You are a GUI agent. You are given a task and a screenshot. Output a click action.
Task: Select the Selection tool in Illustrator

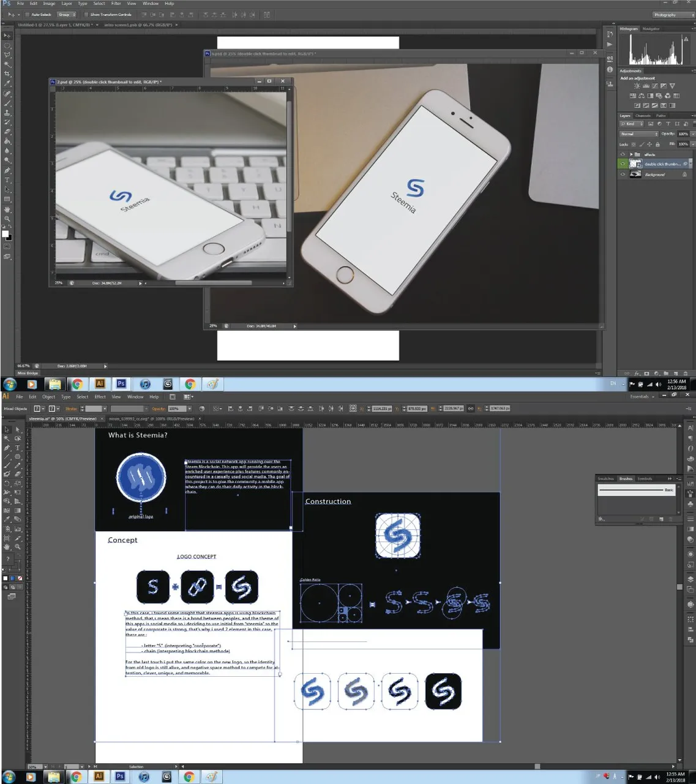pyautogui.click(x=7, y=429)
